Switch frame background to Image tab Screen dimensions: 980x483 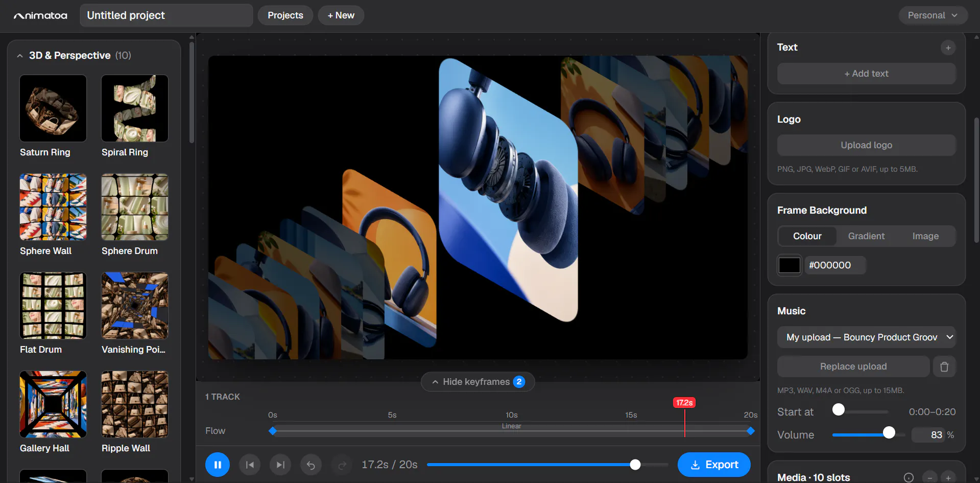925,236
